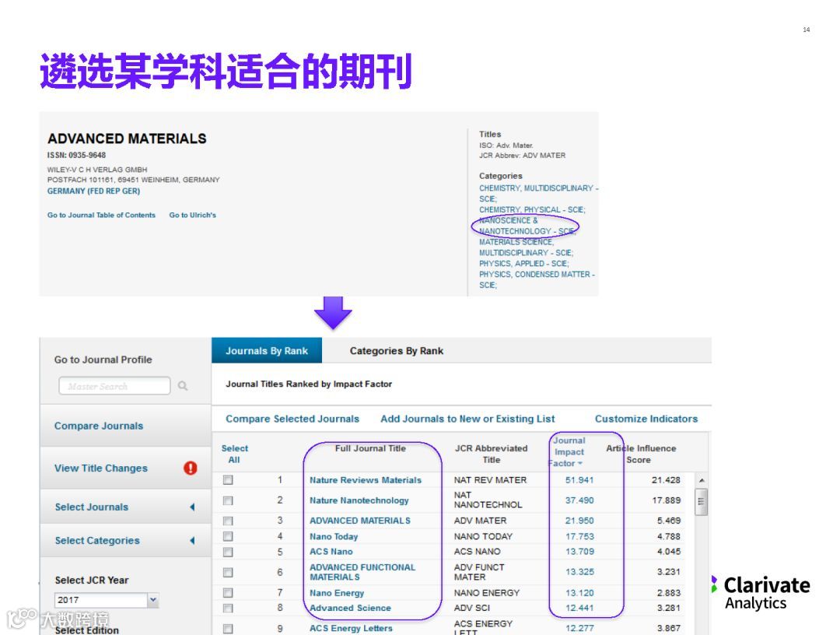Click the journal table vertical scrollbar thumb
The image size is (840, 635).
point(702,502)
